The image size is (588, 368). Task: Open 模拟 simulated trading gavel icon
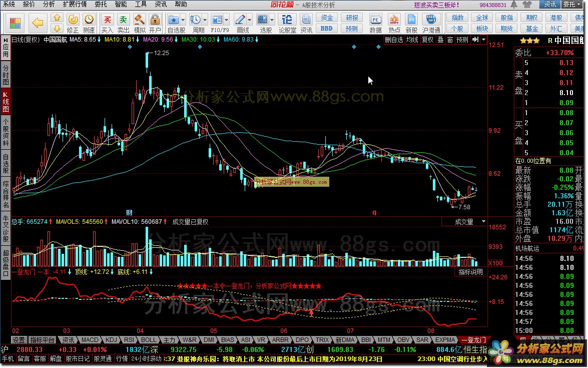(x=140, y=20)
